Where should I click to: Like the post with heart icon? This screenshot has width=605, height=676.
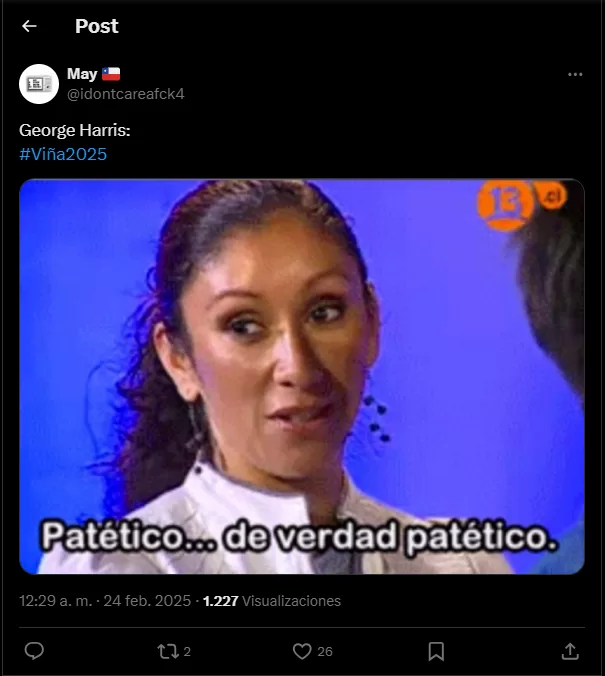pos(302,651)
